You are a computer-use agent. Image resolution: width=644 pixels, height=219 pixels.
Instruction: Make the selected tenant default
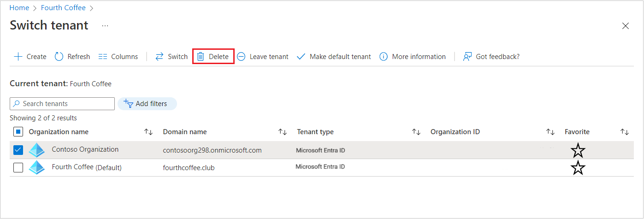[x=334, y=57]
